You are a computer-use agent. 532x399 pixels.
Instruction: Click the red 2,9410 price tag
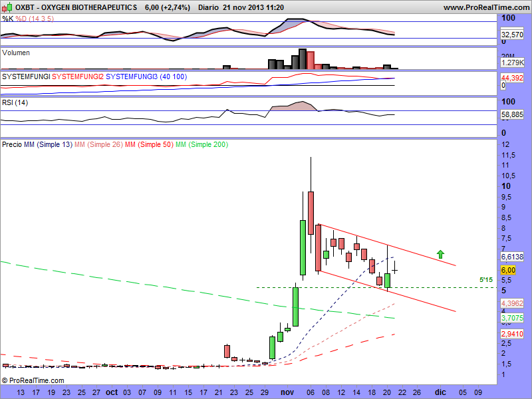pyautogui.click(x=512, y=334)
